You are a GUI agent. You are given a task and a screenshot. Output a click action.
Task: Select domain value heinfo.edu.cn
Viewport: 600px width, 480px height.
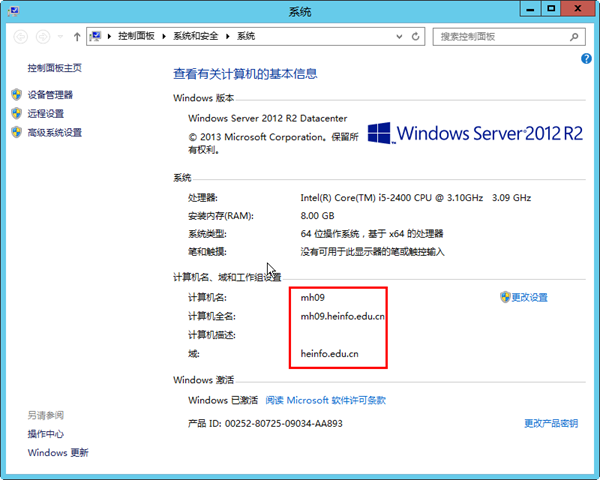point(329,354)
